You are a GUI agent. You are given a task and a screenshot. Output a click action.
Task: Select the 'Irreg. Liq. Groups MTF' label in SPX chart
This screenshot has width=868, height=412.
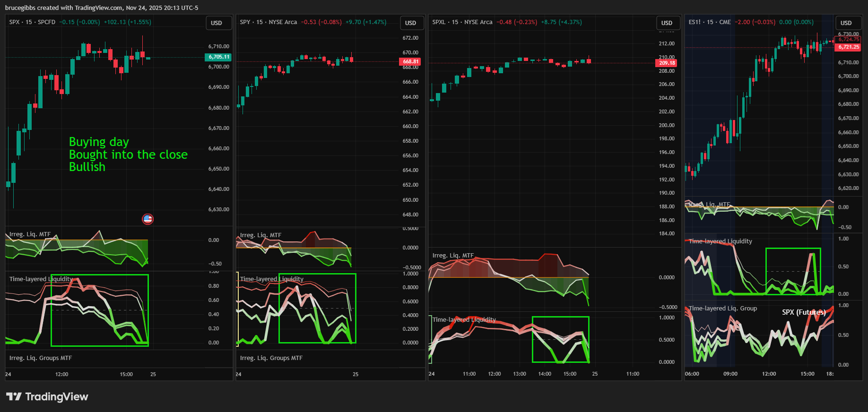tap(41, 358)
